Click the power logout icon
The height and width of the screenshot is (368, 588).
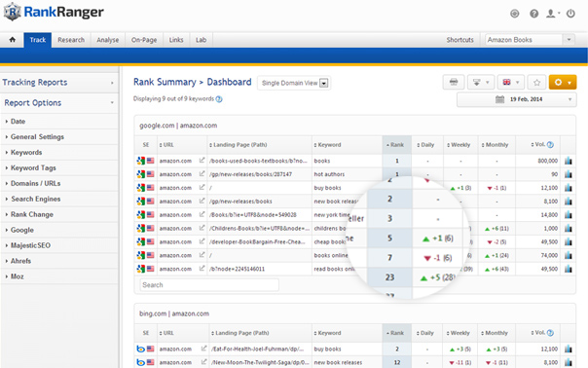570,14
